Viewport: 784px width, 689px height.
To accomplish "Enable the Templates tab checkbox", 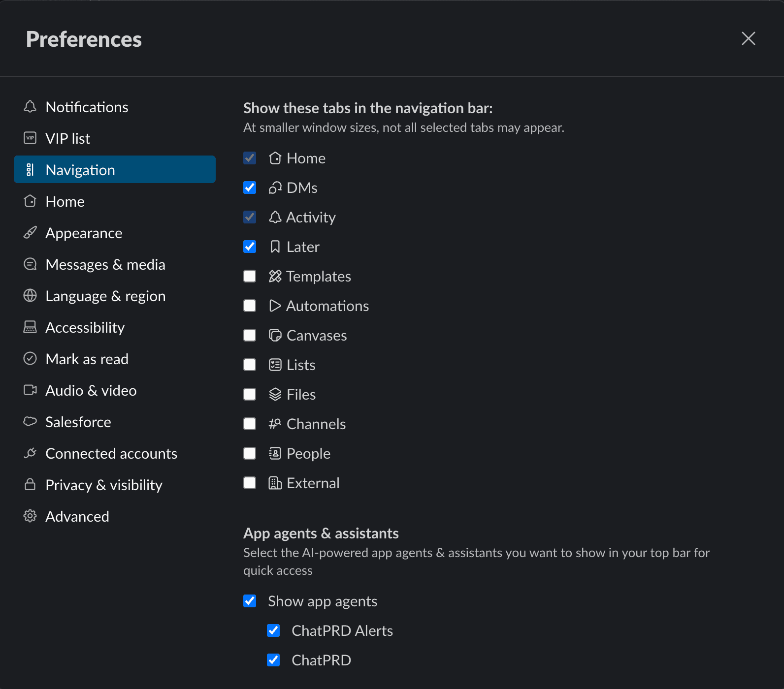I will [250, 276].
